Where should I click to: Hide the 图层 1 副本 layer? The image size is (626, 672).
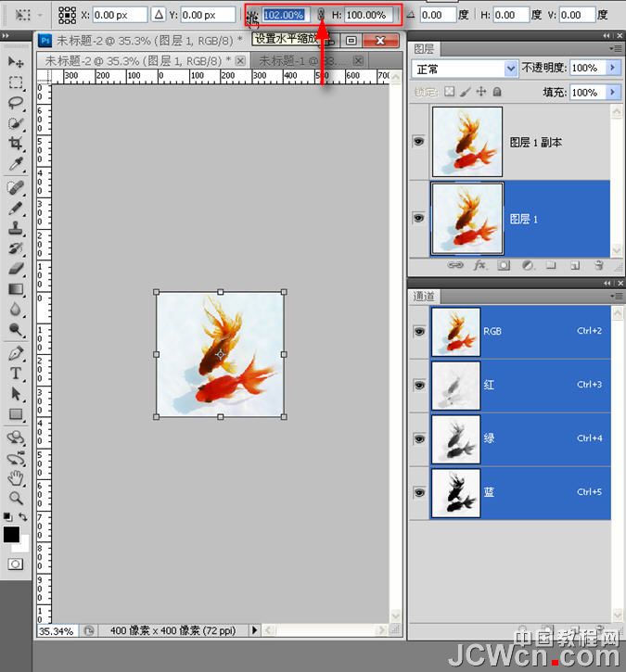[418, 142]
